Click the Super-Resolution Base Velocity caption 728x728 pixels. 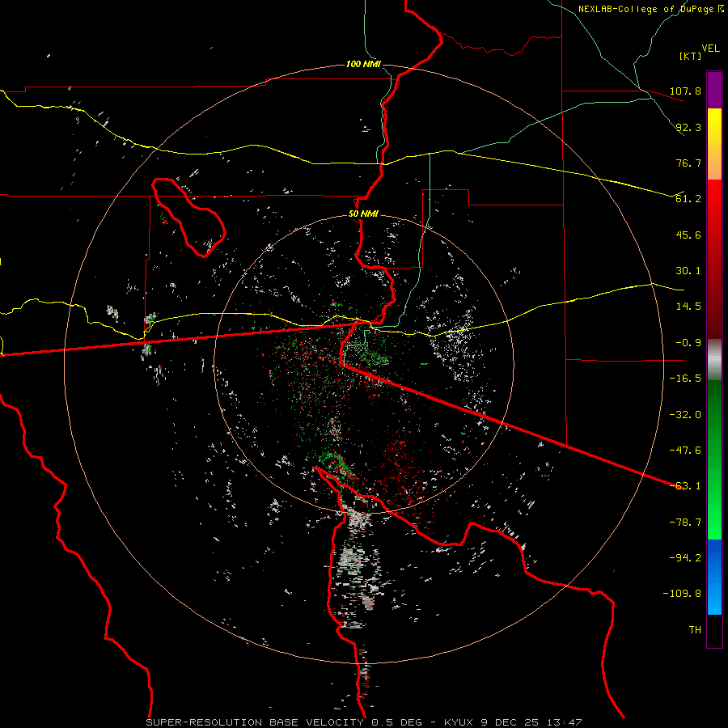pyautogui.click(x=363, y=722)
